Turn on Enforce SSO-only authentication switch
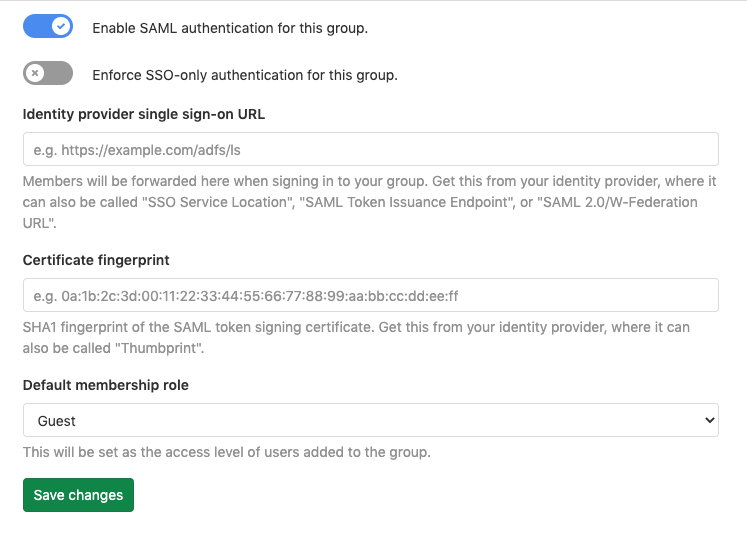Image resolution: width=747 pixels, height=536 pixels. point(48,73)
